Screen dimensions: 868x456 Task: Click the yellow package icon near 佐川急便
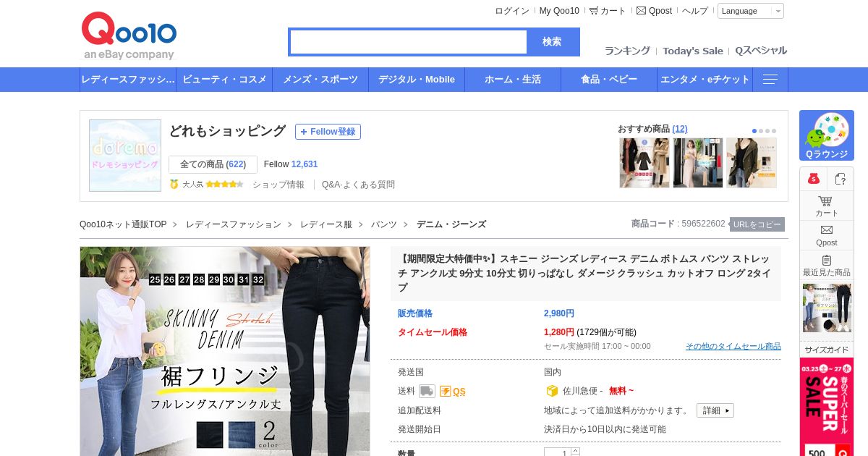pyautogui.click(x=552, y=391)
